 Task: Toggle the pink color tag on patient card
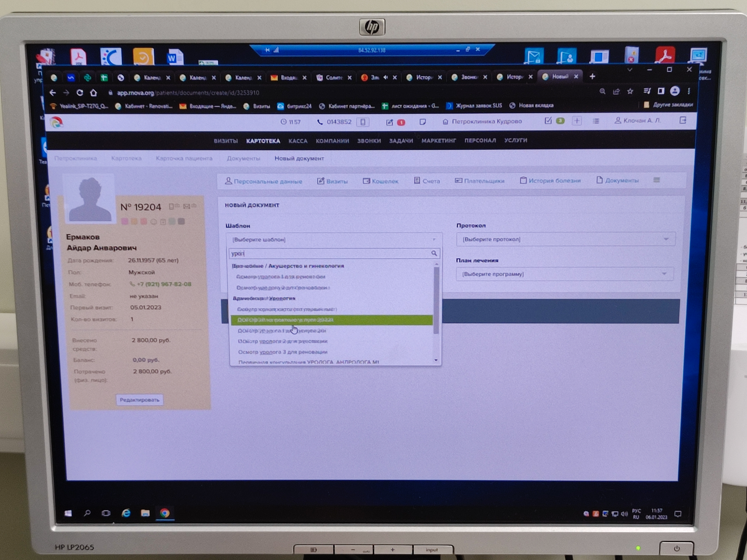125,221
